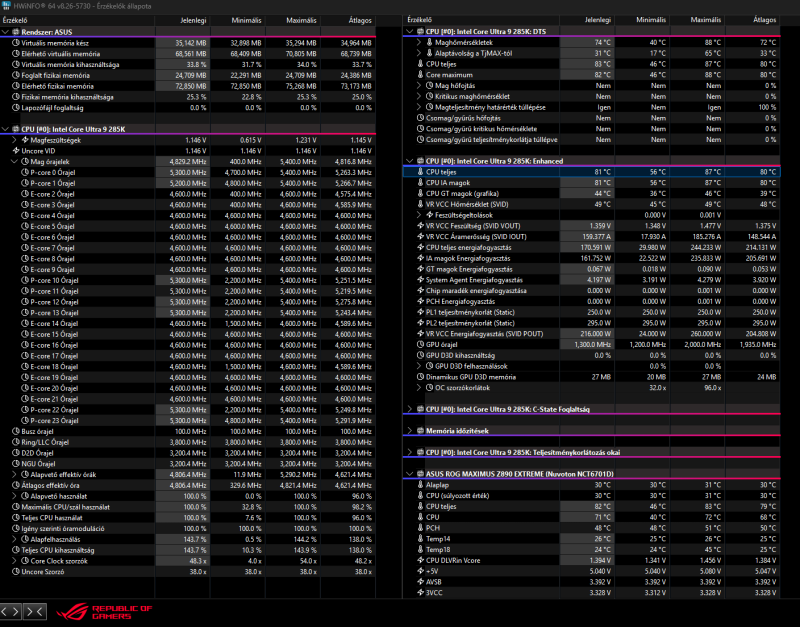Click the clock icon beside Busz órajel
Image resolution: width=800 pixels, height=627 pixels.
click(16, 431)
